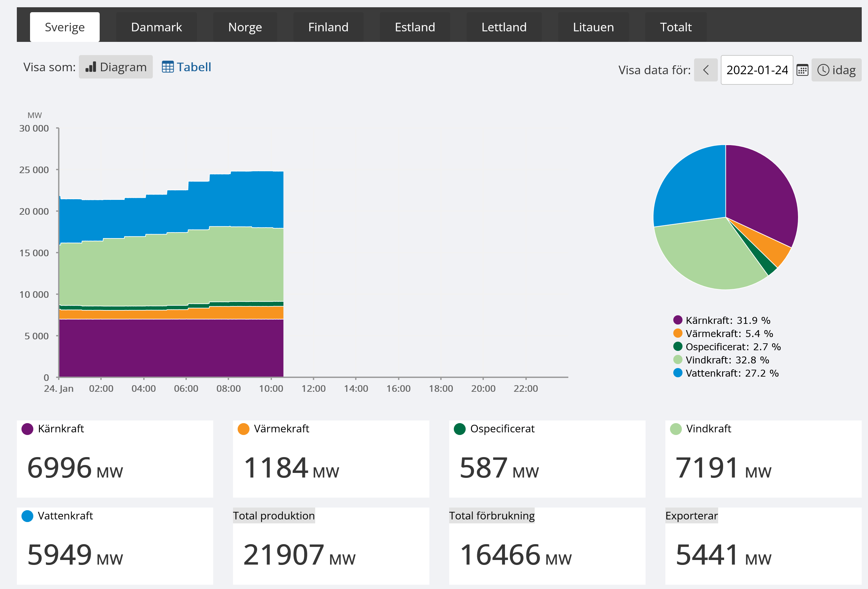The height and width of the screenshot is (589, 868).
Task: Click the 5441 MW export value
Action: [x=723, y=555]
